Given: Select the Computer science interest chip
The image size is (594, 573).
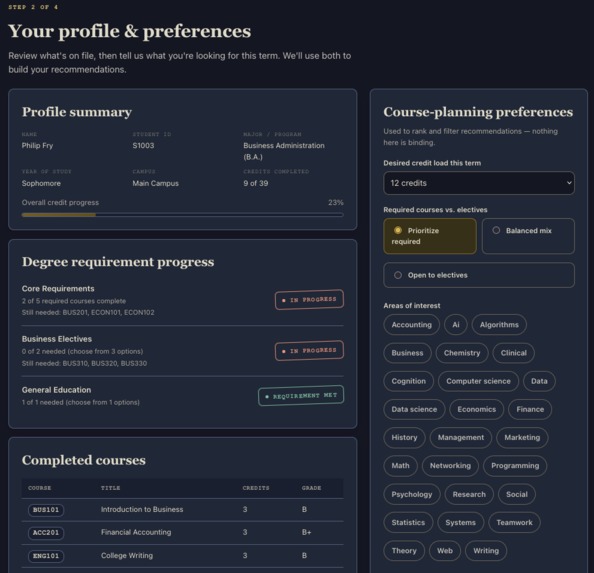Looking at the screenshot, I should click(x=478, y=381).
